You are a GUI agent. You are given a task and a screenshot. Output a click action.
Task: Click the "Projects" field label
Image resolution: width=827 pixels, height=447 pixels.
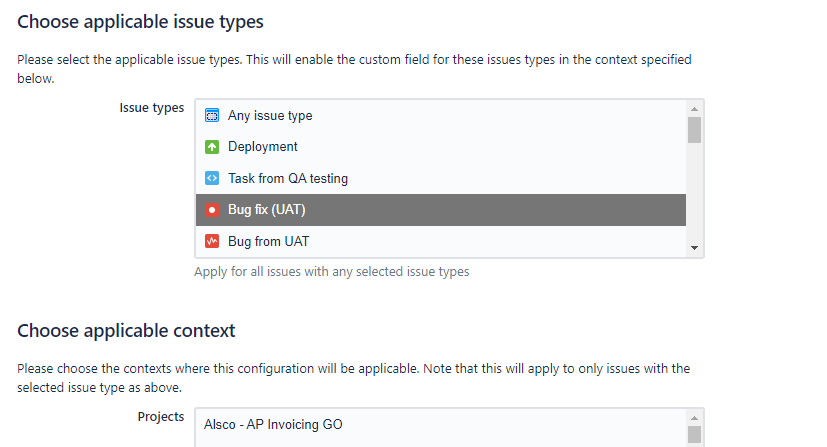tap(160, 417)
